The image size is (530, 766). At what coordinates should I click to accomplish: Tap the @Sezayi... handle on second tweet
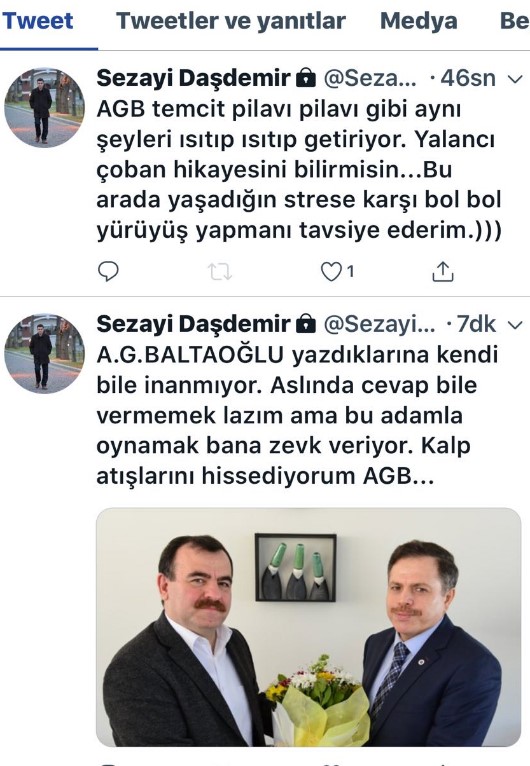[x=380, y=324]
